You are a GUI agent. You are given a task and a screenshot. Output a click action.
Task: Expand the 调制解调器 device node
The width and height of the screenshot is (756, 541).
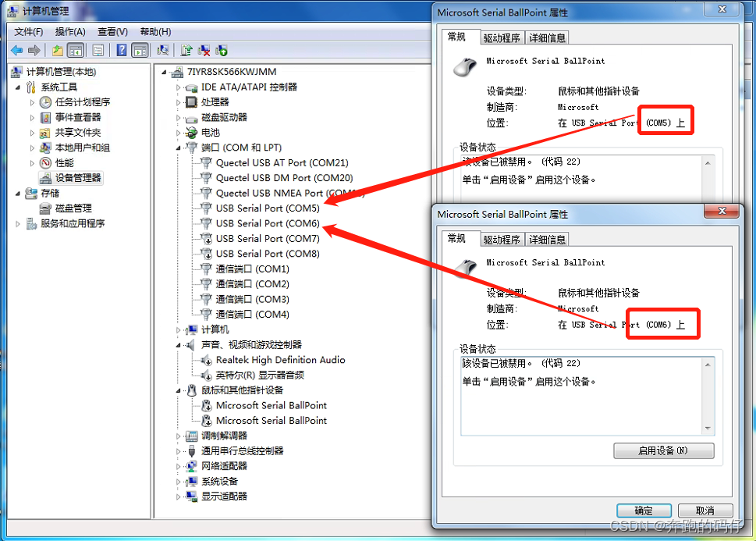coord(179,436)
